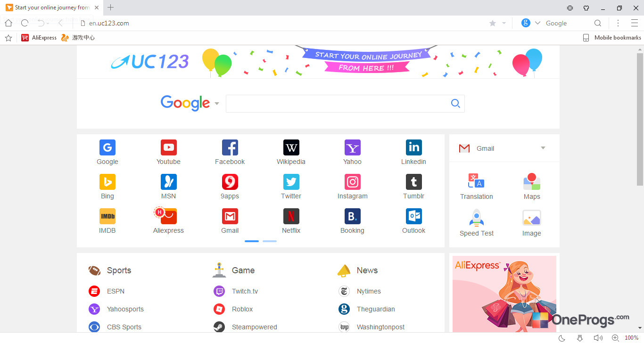
Task: Open the Yahoo site tile
Action: [352, 152]
